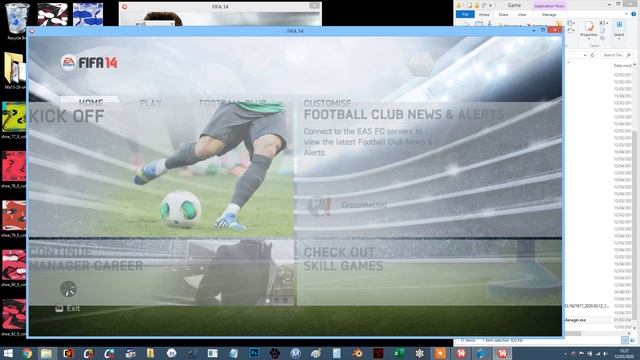Select the fifa15-20 folder on desktop
Viewport: 640px width, 360px height.
pos(15,71)
